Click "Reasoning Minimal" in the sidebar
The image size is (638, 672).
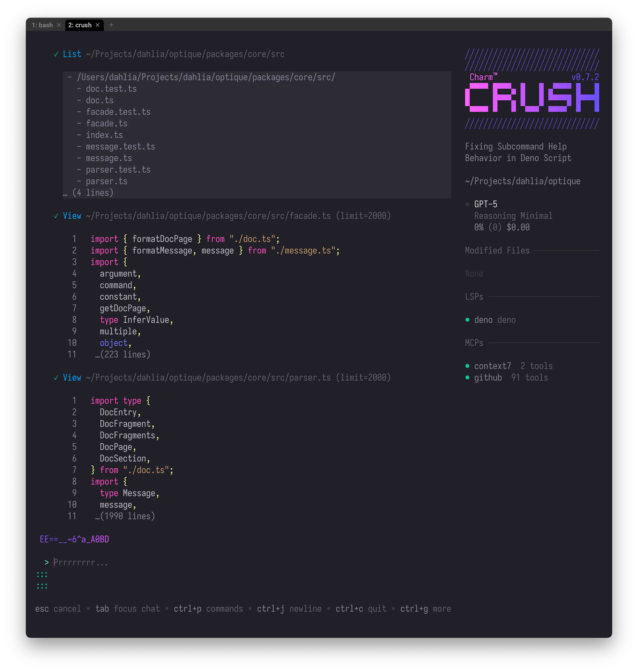pyautogui.click(x=513, y=216)
